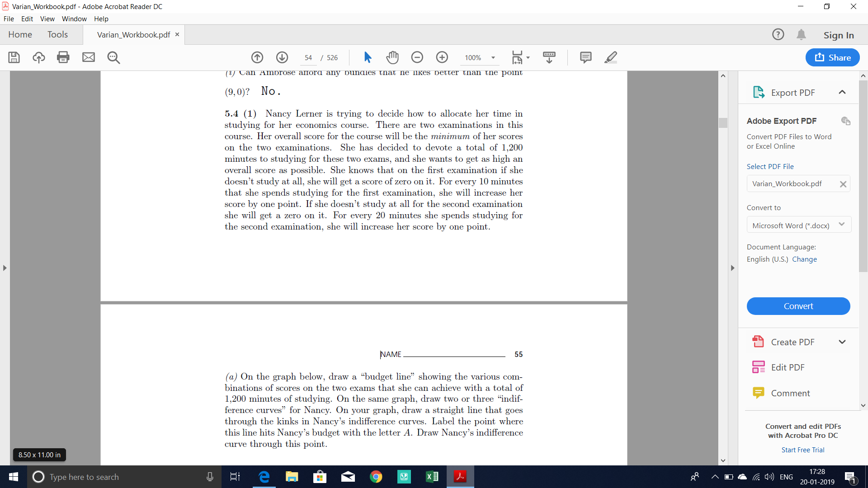Click the Add comment sticky note icon
Image resolution: width=868 pixels, height=488 pixels.
[585, 57]
